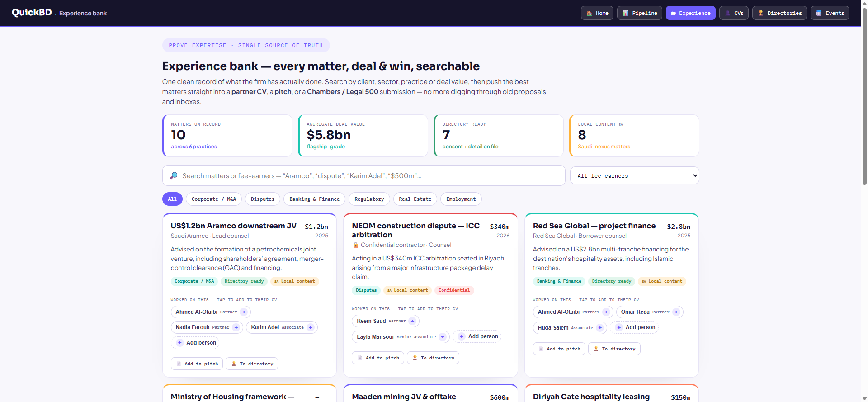The height and width of the screenshot is (402, 868).
Task: Click the QuickBD logo
Action: [x=32, y=13]
